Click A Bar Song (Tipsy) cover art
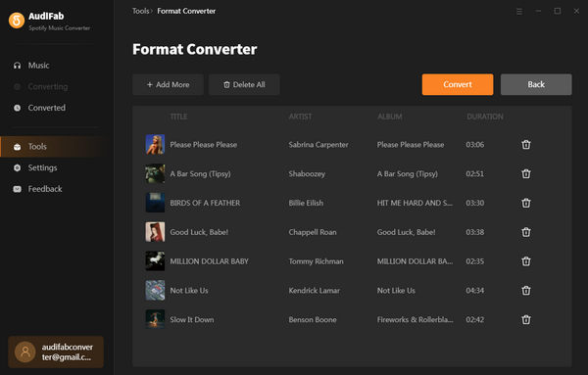The image size is (588, 375). tap(155, 174)
